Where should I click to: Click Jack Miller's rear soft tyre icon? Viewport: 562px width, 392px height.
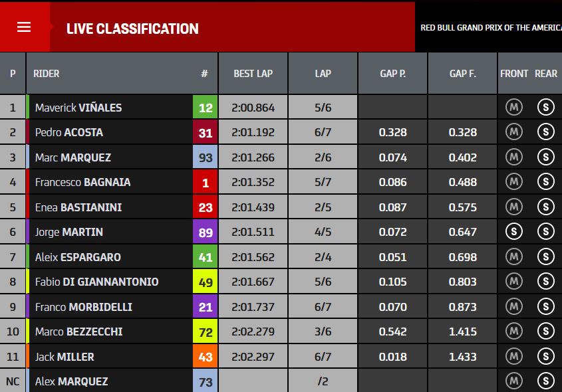[546, 356]
